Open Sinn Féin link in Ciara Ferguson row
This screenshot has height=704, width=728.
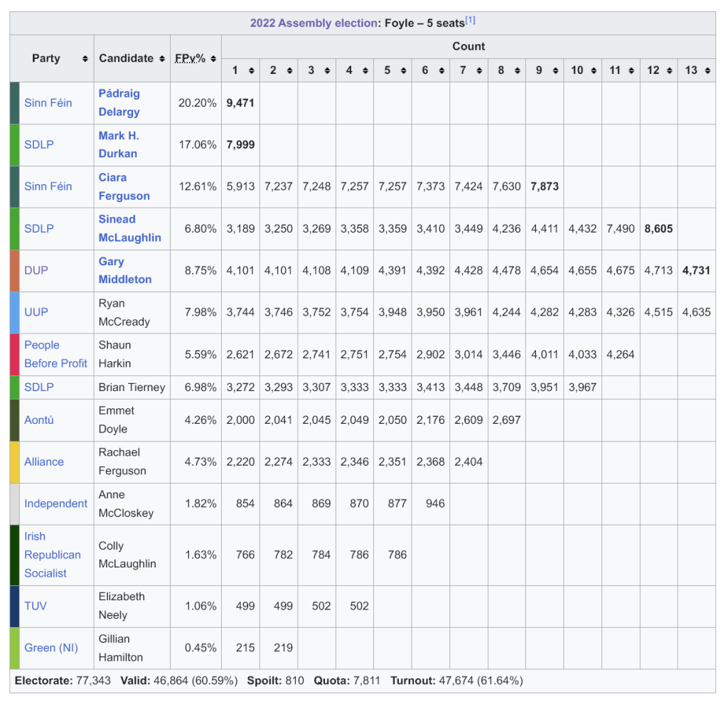(48, 187)
